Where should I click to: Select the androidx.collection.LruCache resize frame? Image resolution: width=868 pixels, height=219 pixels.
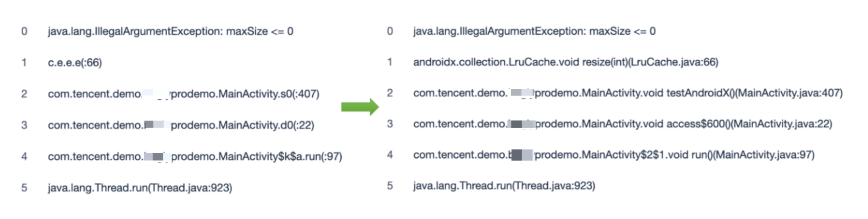pos(565,62)
